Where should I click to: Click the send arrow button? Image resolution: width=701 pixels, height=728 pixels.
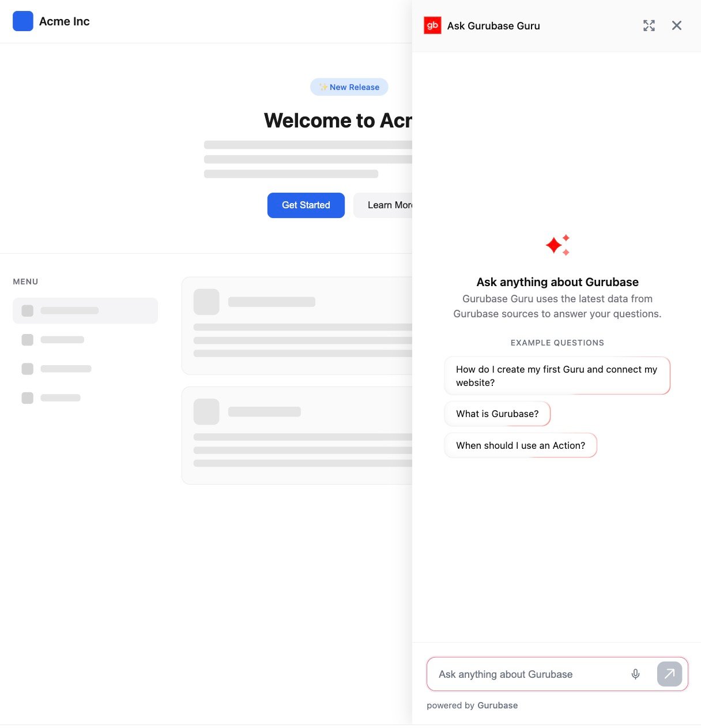coord(669,674)
